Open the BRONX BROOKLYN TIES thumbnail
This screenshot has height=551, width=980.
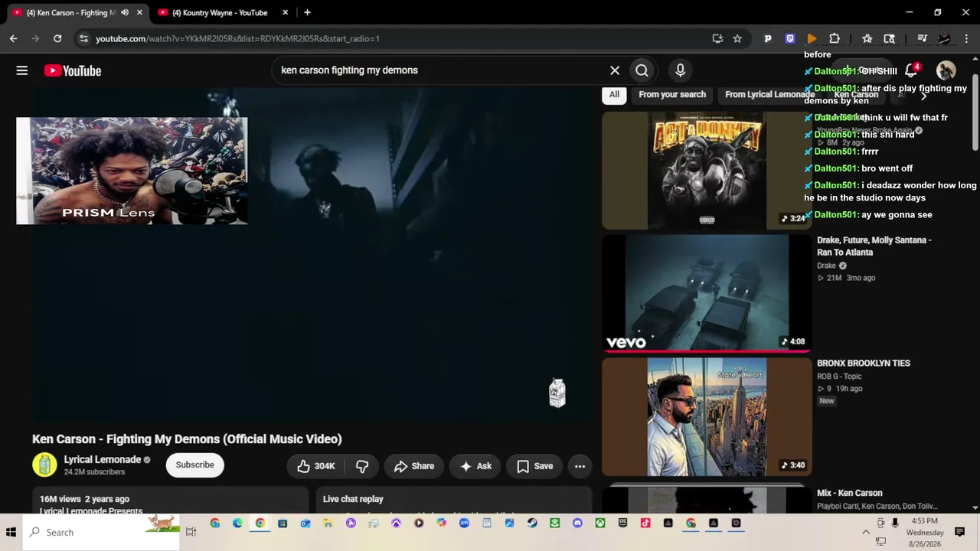pyautogui.click(x=707, y=417)
